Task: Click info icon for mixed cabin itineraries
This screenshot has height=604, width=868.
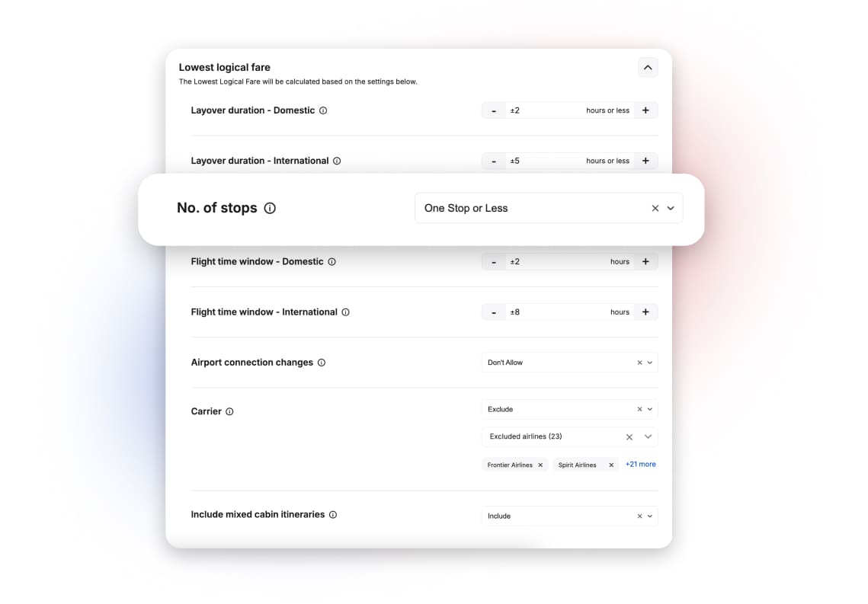Action: (333, 515)
